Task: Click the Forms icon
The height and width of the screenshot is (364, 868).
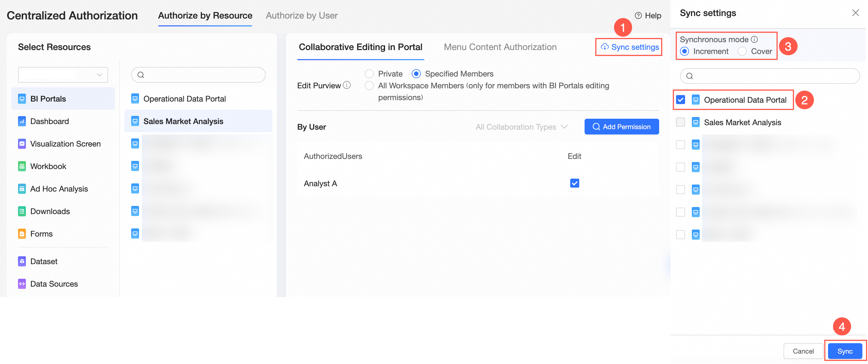Action: pos(22,234)
